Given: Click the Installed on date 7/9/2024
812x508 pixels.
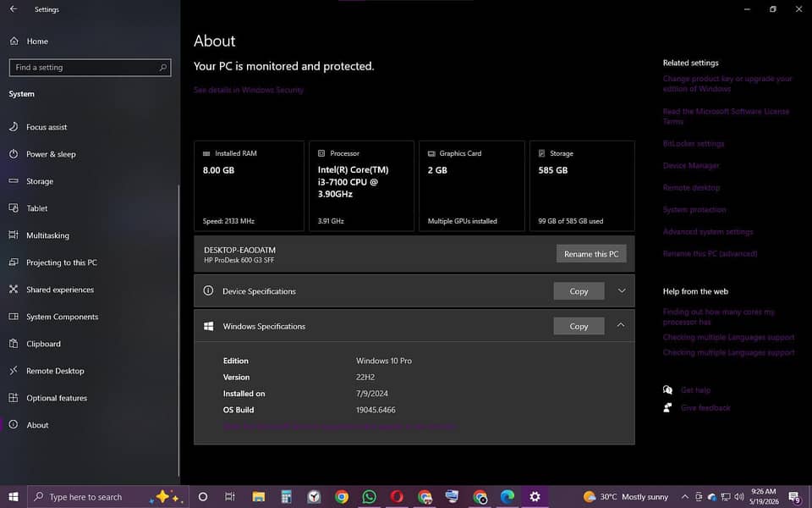Looking at the screenshot, I should (372, 394).
